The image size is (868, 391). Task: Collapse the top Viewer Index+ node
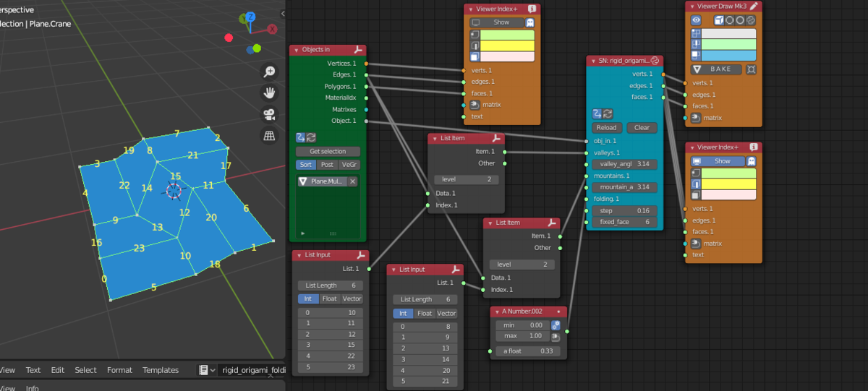pos(471,9)
